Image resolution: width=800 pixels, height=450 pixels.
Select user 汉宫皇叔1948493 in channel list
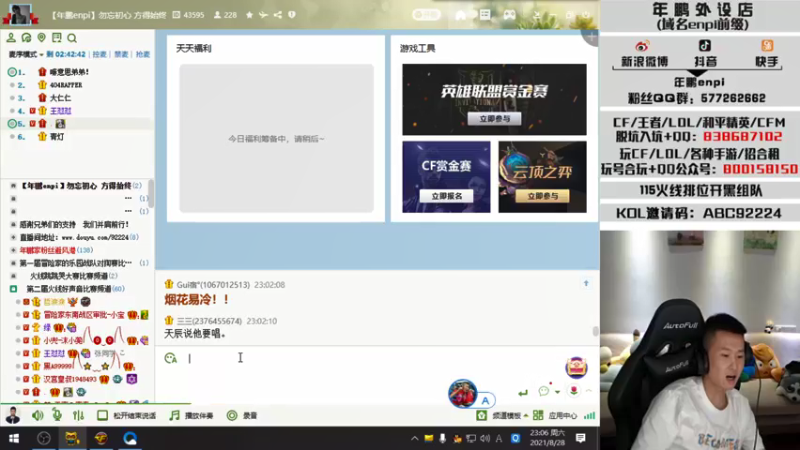[x=70, y=379]
